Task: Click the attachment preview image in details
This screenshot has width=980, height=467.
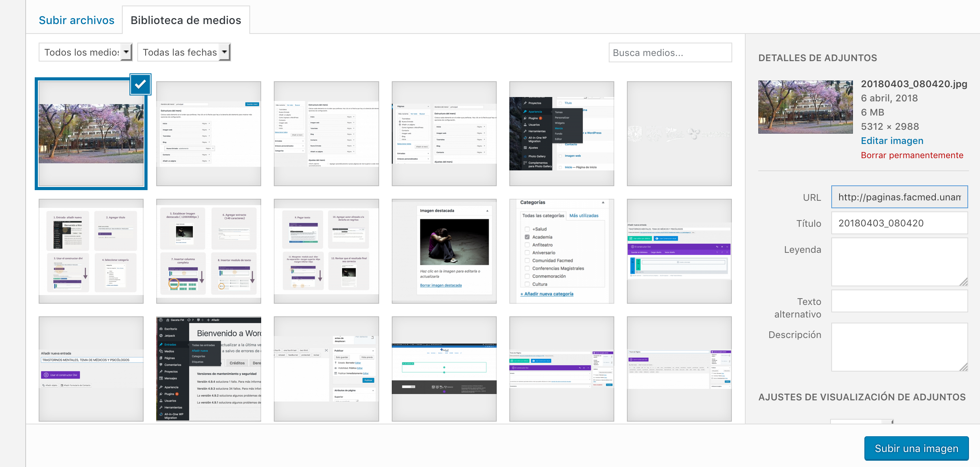Action: [805, 107]
